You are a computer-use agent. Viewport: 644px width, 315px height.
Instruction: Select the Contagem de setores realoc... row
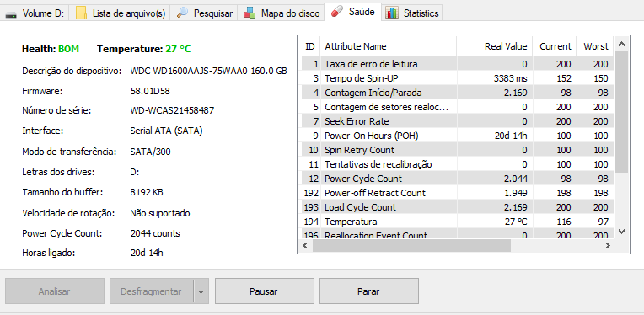click(458, 107)
